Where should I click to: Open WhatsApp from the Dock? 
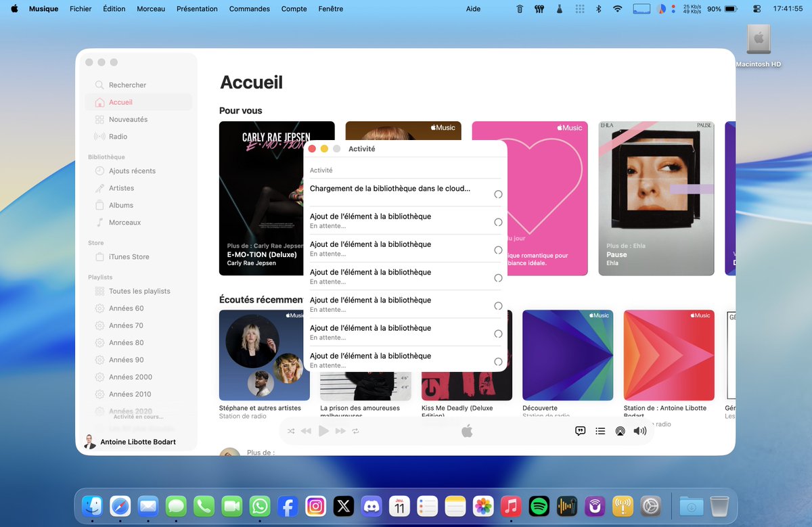pyautogui.click(x=260, y=506)
